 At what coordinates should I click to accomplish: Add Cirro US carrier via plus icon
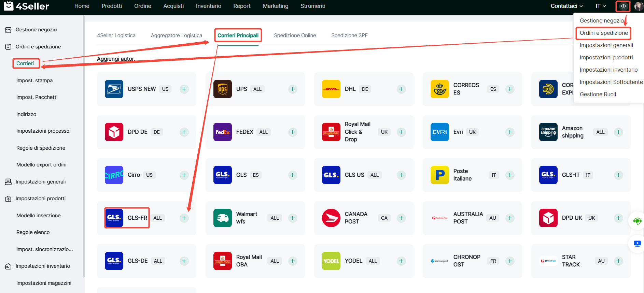(x=184, y=175)
